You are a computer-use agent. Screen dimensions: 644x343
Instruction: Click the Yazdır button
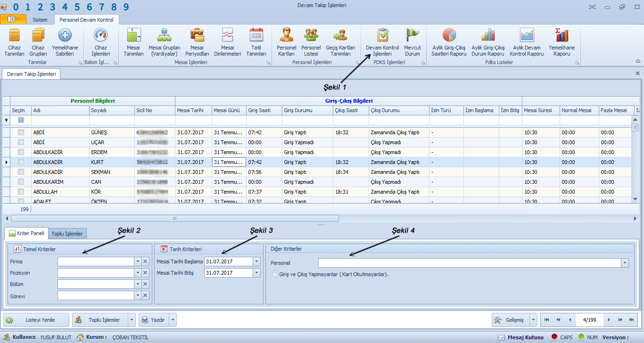(153, 320)
